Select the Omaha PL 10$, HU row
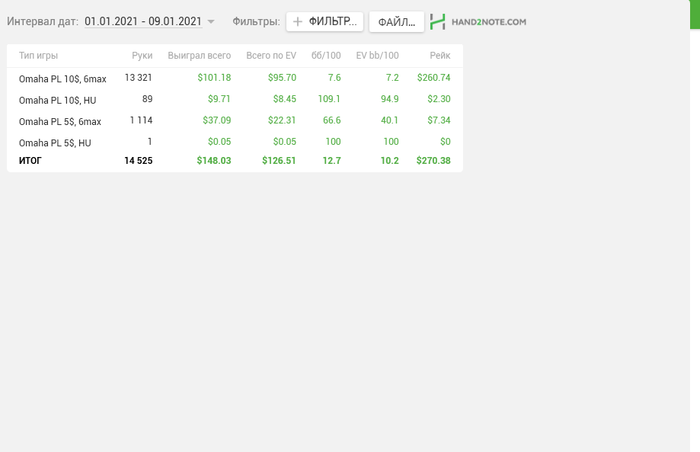Image resolution: width=700 pixels, height=452 pixels. click(235, 99)
